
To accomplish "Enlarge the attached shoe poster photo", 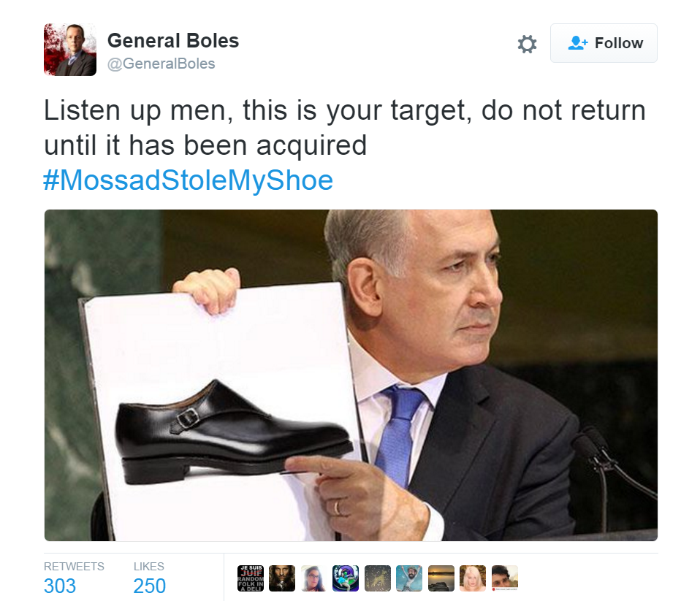I will 351,375.
